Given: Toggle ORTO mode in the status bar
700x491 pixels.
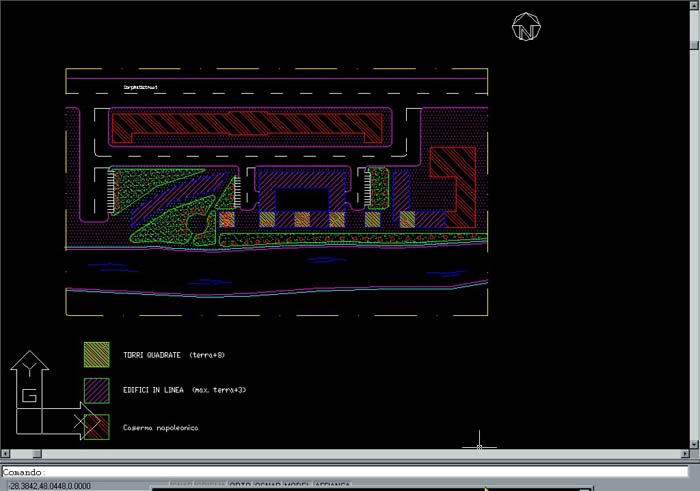Looking at the screenshot, I should pyautogui.click(x=240, y=485).
